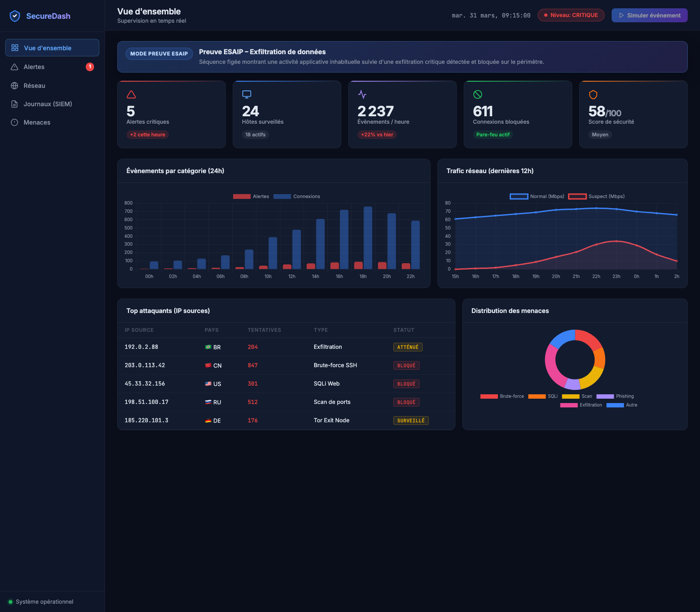
Task: Click the Niveau: CRITIQUE status pill
Action: pos(571,15)
